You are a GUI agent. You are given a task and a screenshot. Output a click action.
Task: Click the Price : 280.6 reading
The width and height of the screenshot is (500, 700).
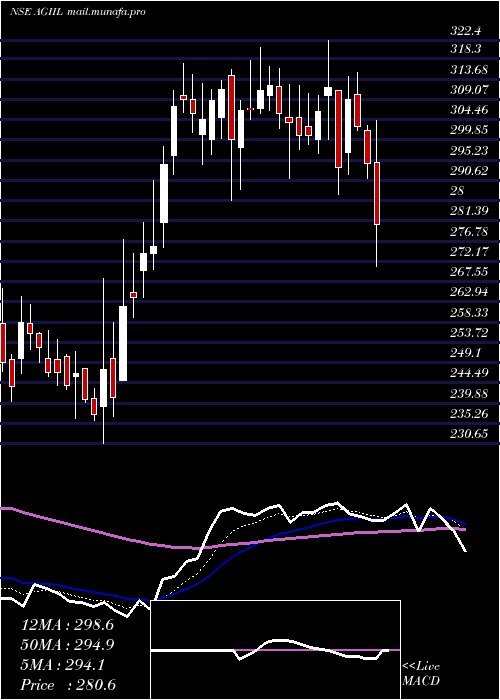click(x=69, y=685)
